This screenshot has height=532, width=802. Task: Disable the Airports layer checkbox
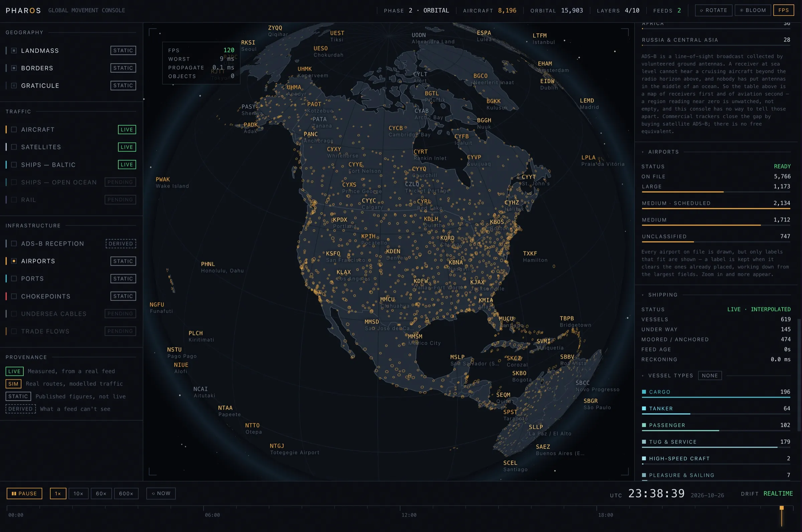coord(14,261)
